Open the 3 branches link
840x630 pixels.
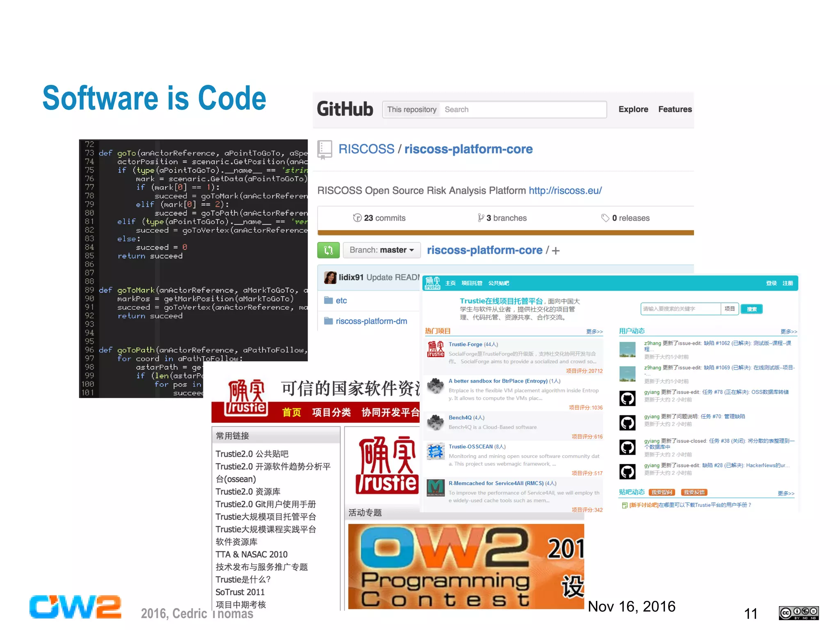coord(502,218)
